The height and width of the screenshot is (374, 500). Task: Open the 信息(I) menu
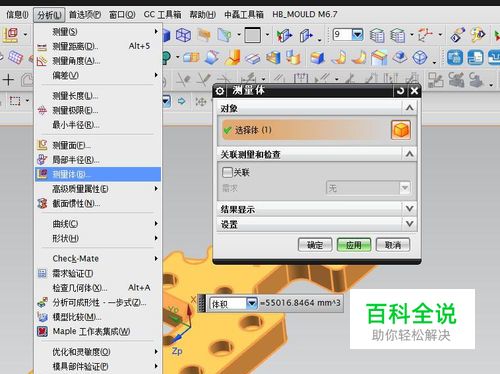point(17,15)
